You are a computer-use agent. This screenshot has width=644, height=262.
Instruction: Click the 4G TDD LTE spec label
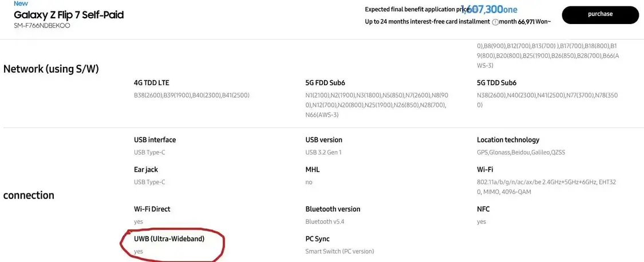(x=152, y=83)
